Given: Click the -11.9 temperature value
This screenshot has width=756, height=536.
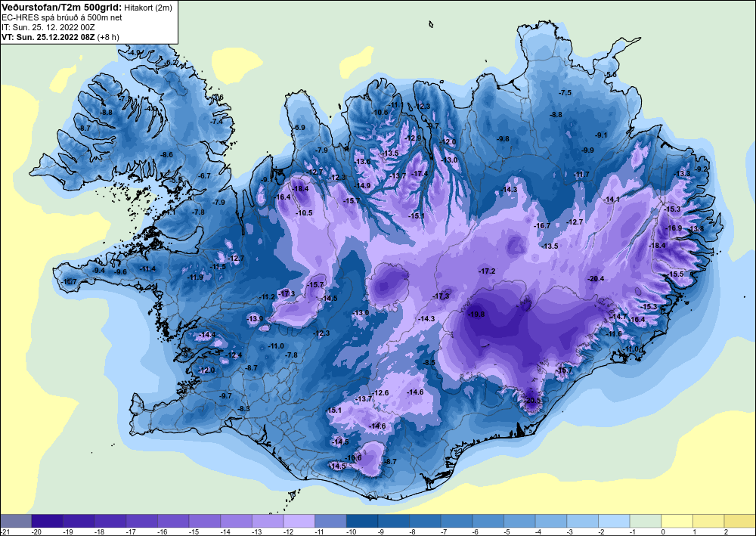Looking at the screenshot, I should (195, 277).
